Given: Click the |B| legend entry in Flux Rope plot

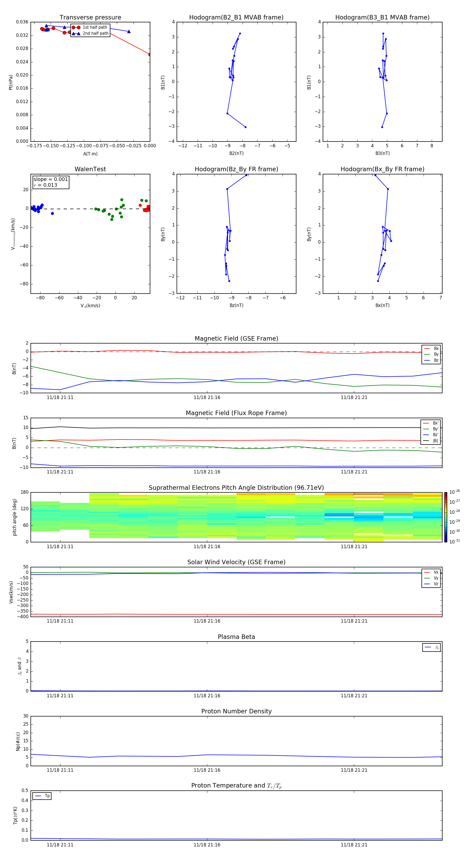Looking at the screenshot, I should click(431, 441).
